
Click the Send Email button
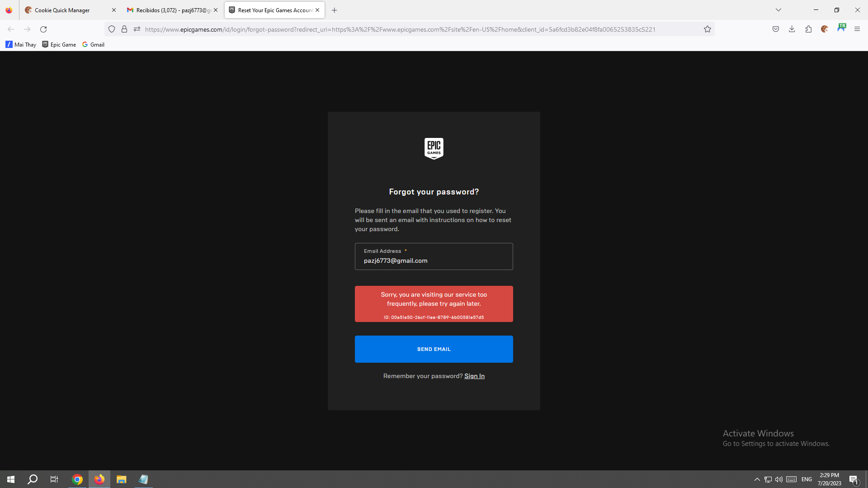(x=434, y=349)
